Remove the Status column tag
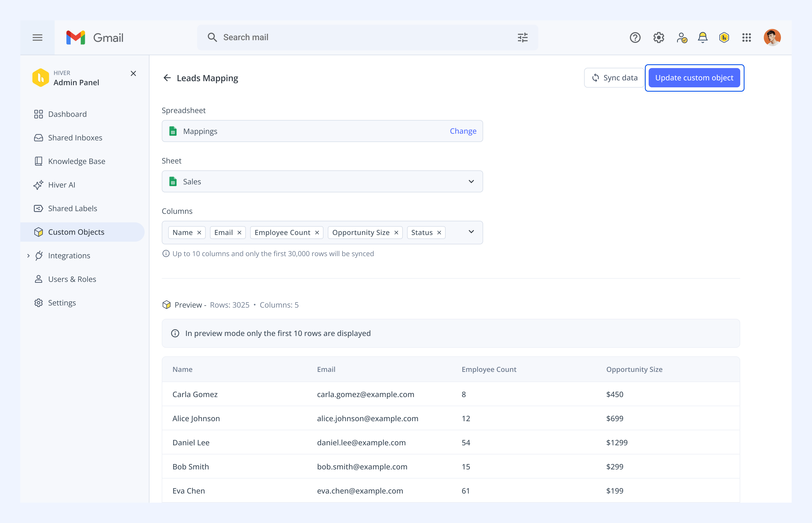This screenshot has width=812, height=523. tap(439, 233)
